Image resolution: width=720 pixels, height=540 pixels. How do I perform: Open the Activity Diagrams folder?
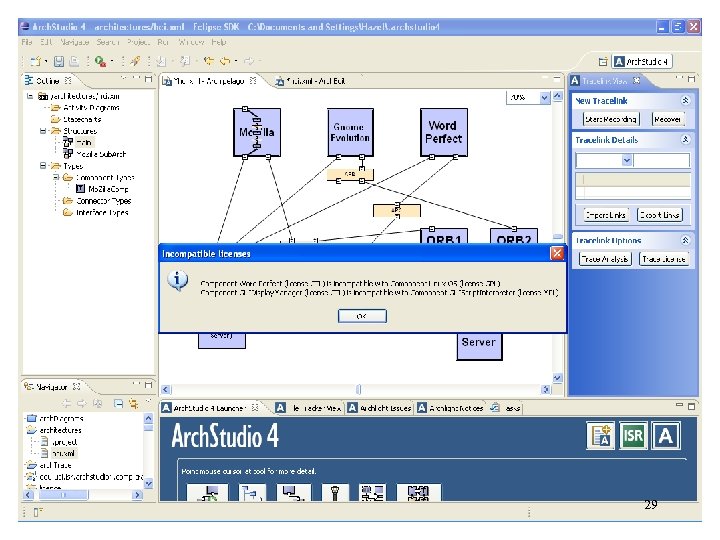click(x=91, y=107)
